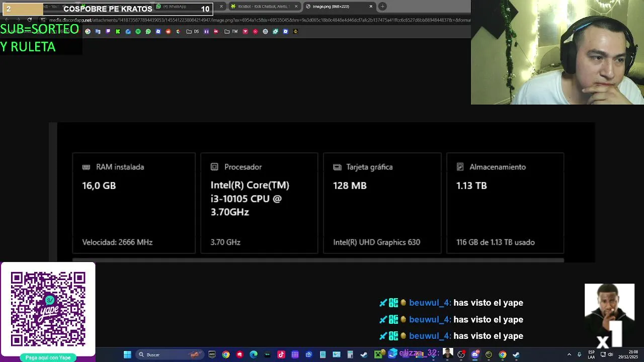Viewport: 644px width, 362px height.
Task: Open the 4K red bookmark icon
Action: (216, 31)
